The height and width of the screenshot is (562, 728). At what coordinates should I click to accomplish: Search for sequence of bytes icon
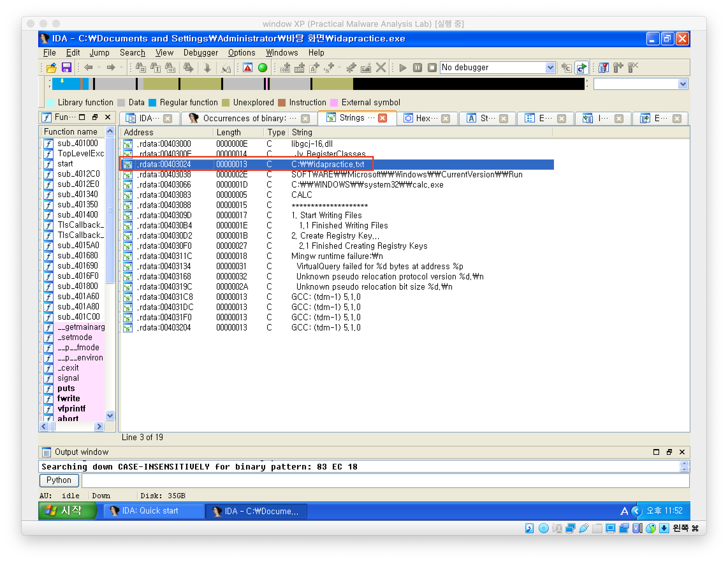click(170, 68)
